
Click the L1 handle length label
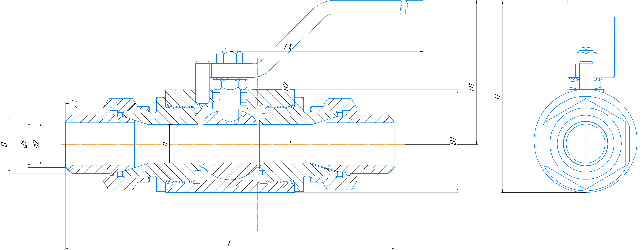[x=288, y=47]
